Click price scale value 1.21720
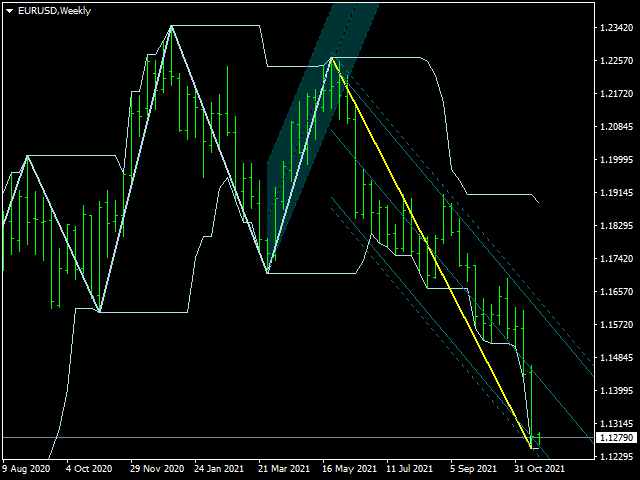The image size is (640, 480). 616,93
